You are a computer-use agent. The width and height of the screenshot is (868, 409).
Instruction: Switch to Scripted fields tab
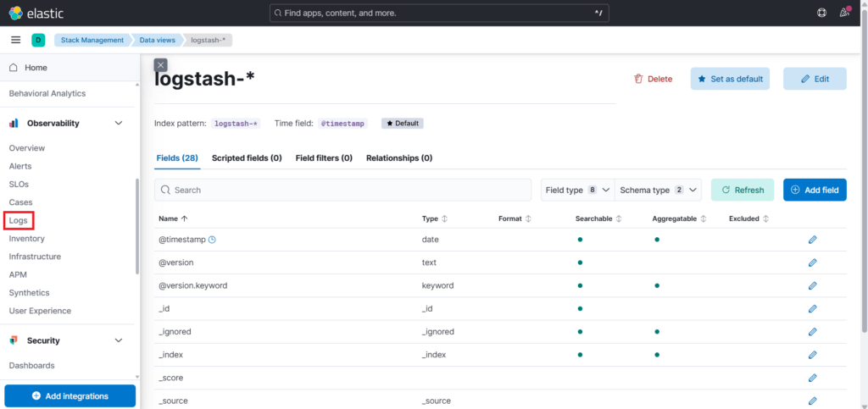[x=247, y=158]
